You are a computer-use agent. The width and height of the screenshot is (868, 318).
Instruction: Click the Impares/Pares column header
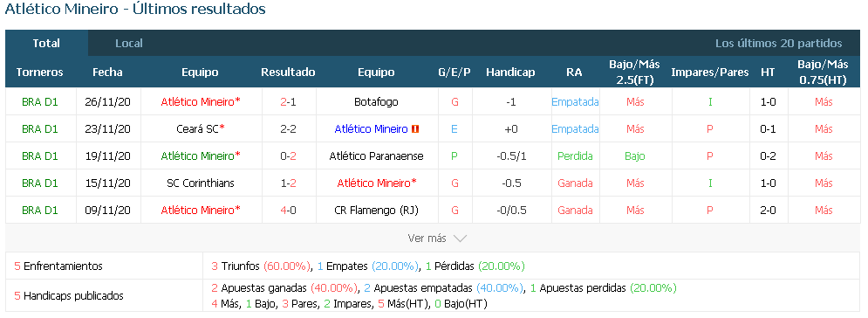pos(710,72)
